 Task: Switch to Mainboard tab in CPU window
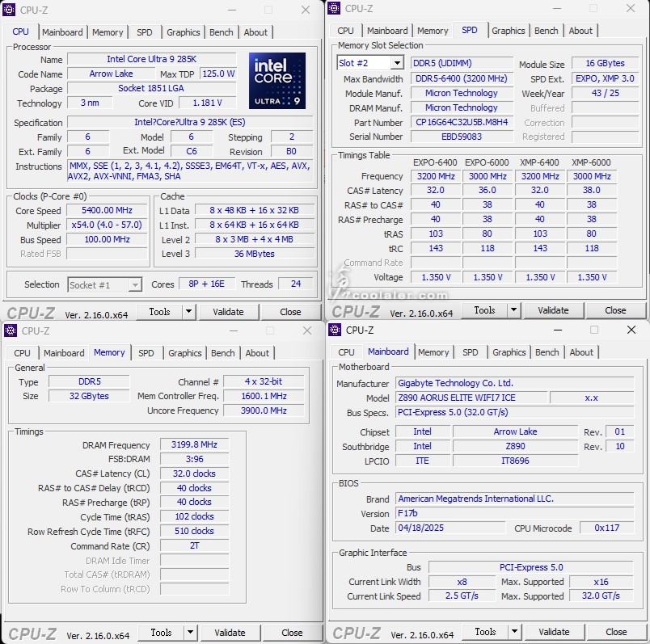(62, 32)
